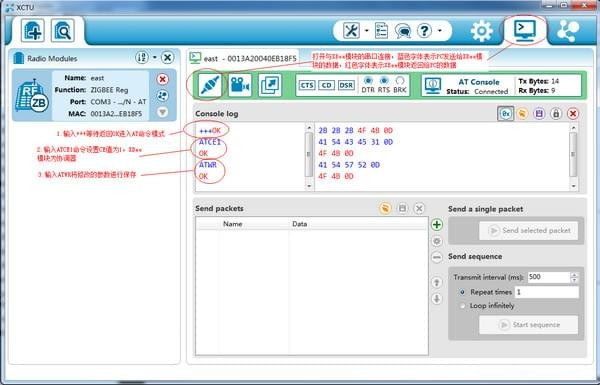Screen dimensions: 600x385
Task: Open radio modules sort dropdown
Action: (155, 57)
